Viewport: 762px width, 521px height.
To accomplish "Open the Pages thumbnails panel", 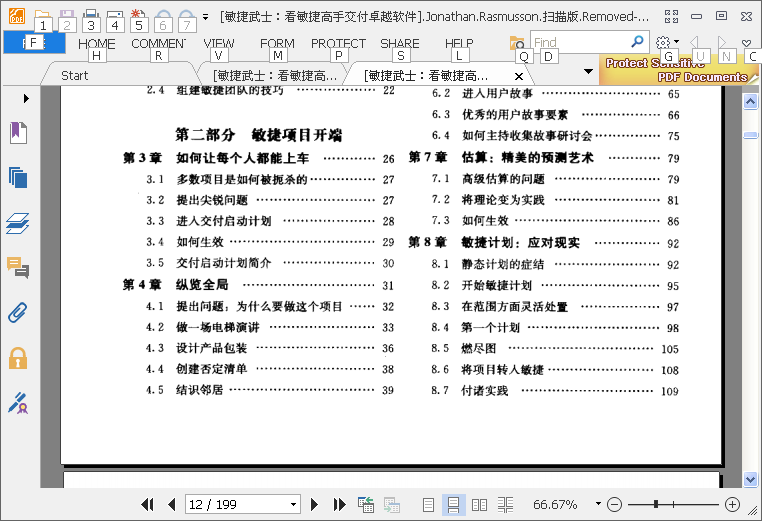I will (x=17, y=177).
